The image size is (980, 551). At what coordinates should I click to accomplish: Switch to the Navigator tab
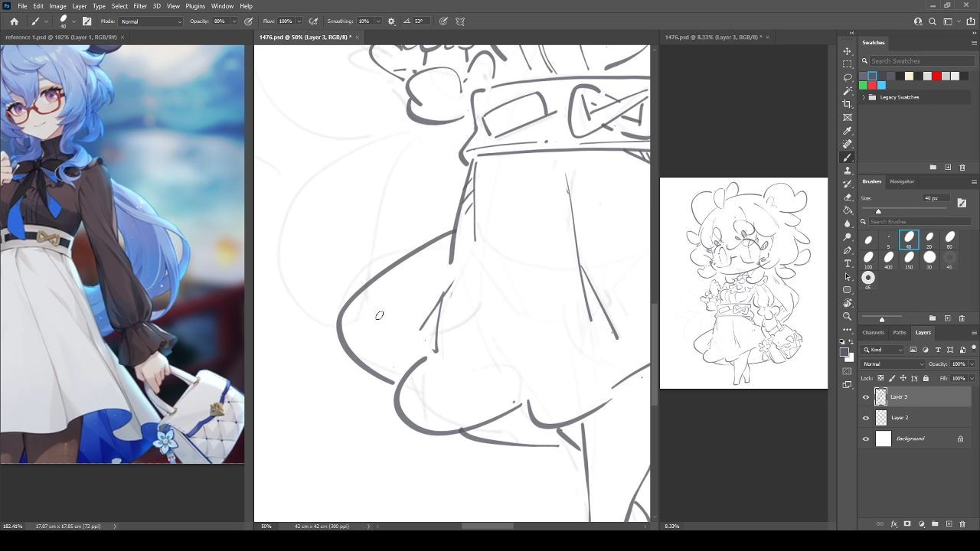pos(902,181)
